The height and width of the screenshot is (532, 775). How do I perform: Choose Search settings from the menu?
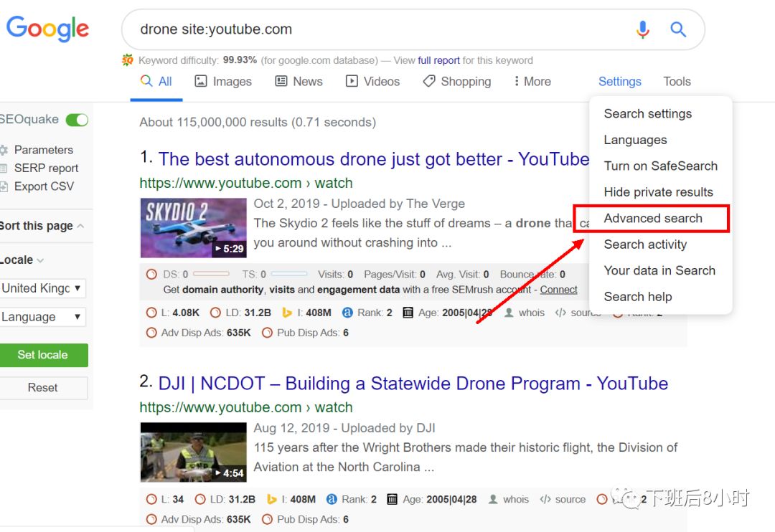coord(647,113)
